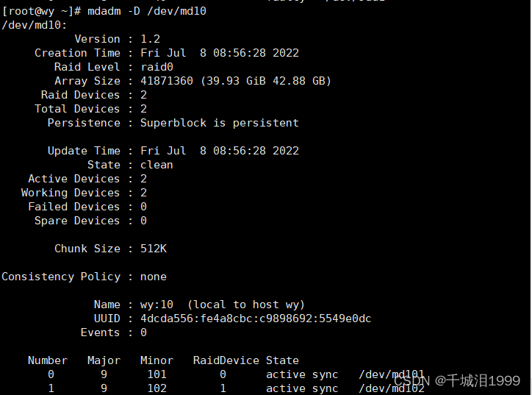Click the Raid Devices label
Screen dimensions: 532x395
tap(80, 95)
